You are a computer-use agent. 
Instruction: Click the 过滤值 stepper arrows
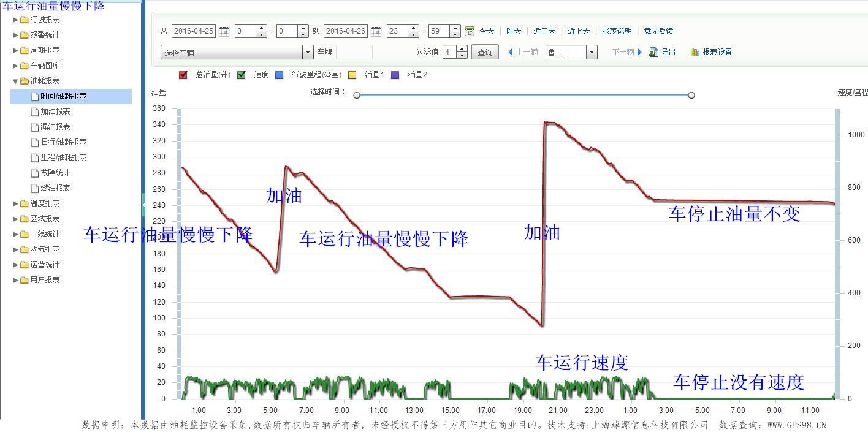462,52
